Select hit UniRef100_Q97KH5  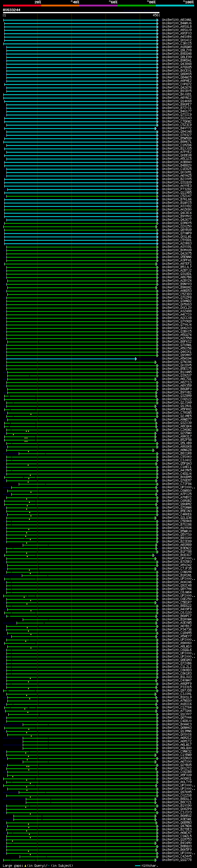click(x=176, y=792)
